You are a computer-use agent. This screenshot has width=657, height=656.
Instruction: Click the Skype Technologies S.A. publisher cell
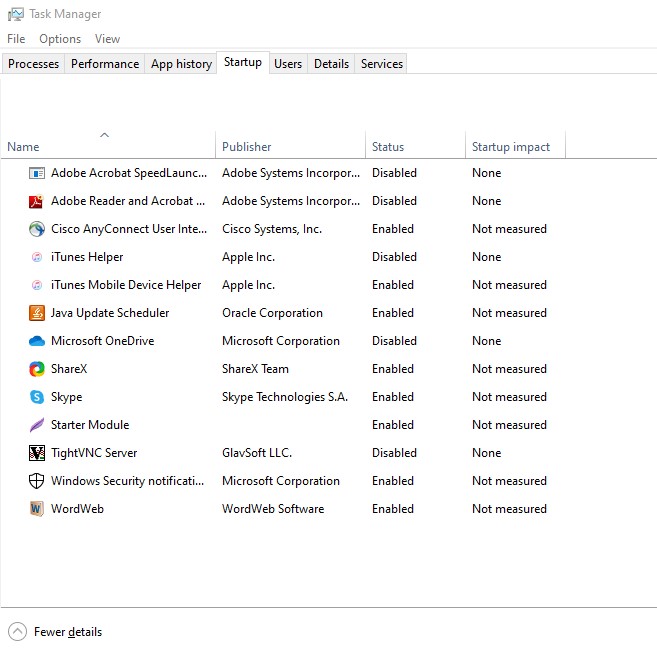(x=285, y=397)
